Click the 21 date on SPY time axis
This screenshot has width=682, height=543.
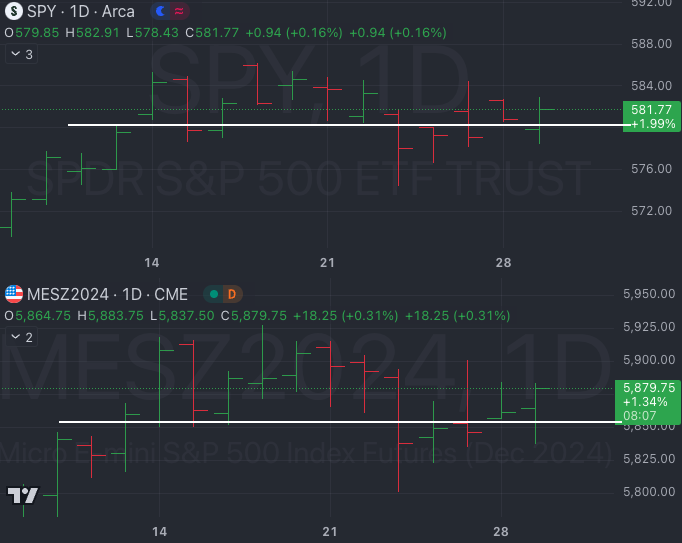point(327,262)
